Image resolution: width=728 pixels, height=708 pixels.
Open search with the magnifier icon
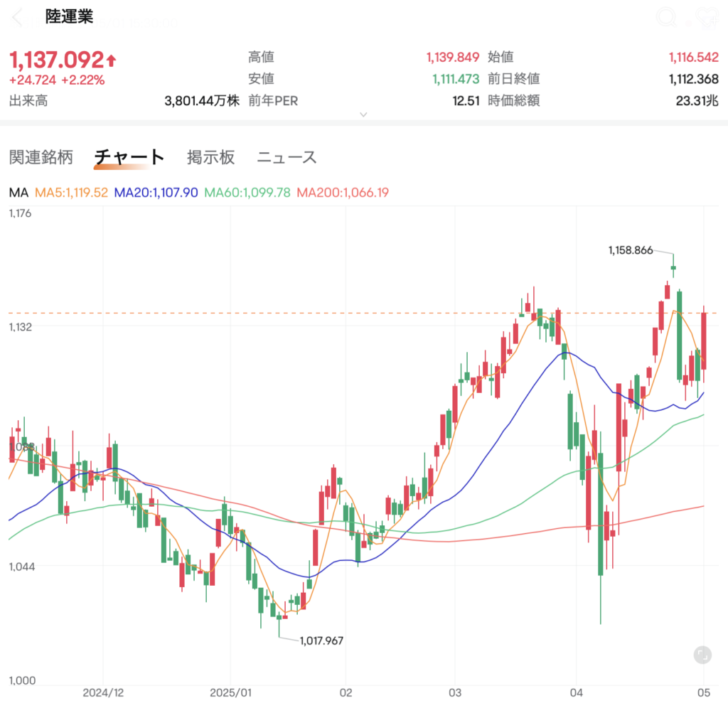[667, 18]
